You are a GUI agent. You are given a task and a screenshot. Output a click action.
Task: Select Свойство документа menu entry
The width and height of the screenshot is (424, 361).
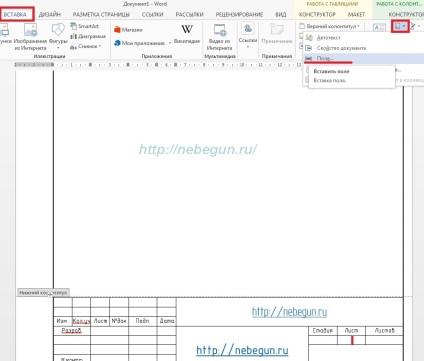341,48
